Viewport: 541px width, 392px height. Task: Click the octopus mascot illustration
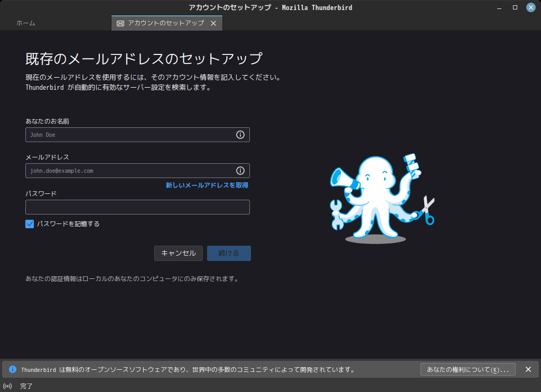point(382,199)
